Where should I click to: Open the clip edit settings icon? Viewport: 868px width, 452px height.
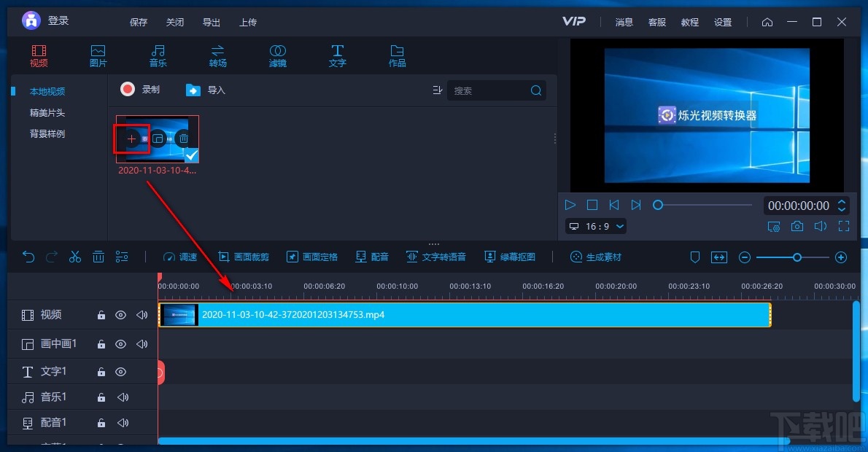[122, 257]
